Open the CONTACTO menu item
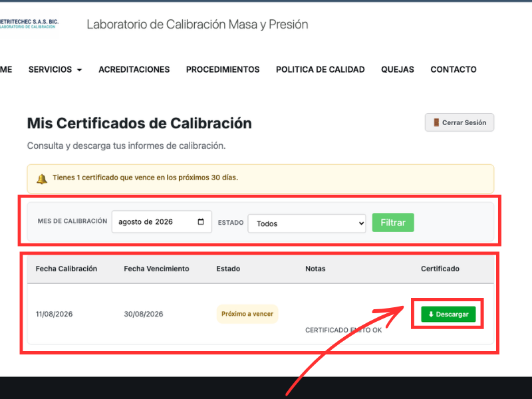The height and width of the screenshot is (399, 532). point(454,70)
